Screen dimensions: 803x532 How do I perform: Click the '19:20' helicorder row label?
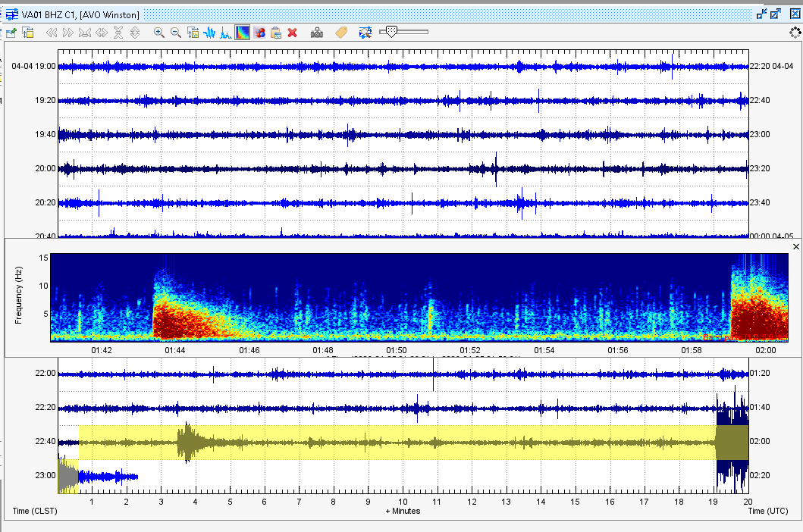[x=45, y=100]
